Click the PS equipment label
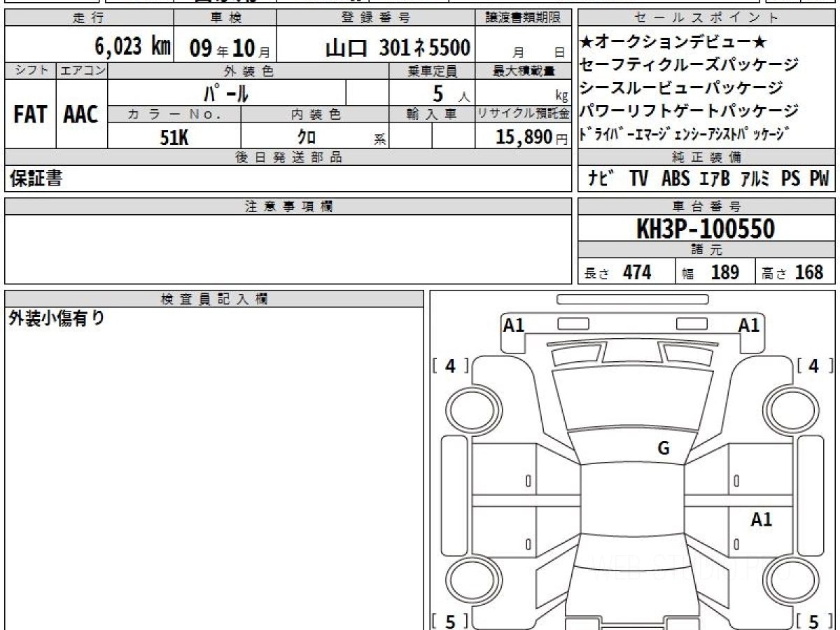840x630 pixels. point(791,179)
